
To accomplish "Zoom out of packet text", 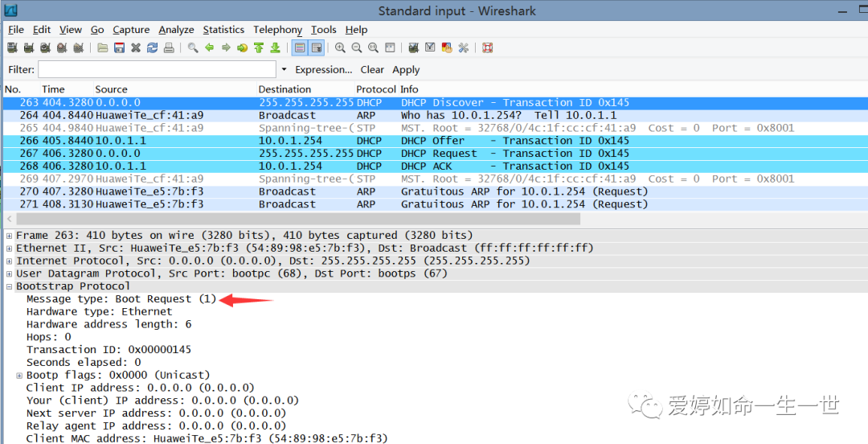I will click(357, 48).
